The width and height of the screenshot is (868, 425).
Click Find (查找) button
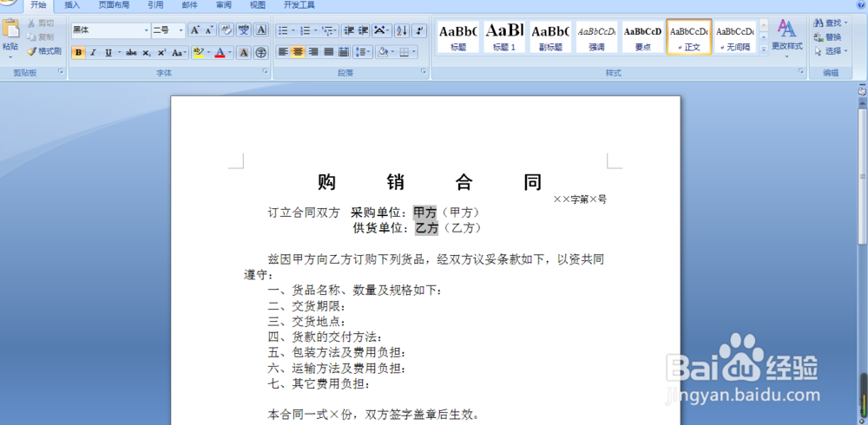pyautogui.click(x=831, y=23)
